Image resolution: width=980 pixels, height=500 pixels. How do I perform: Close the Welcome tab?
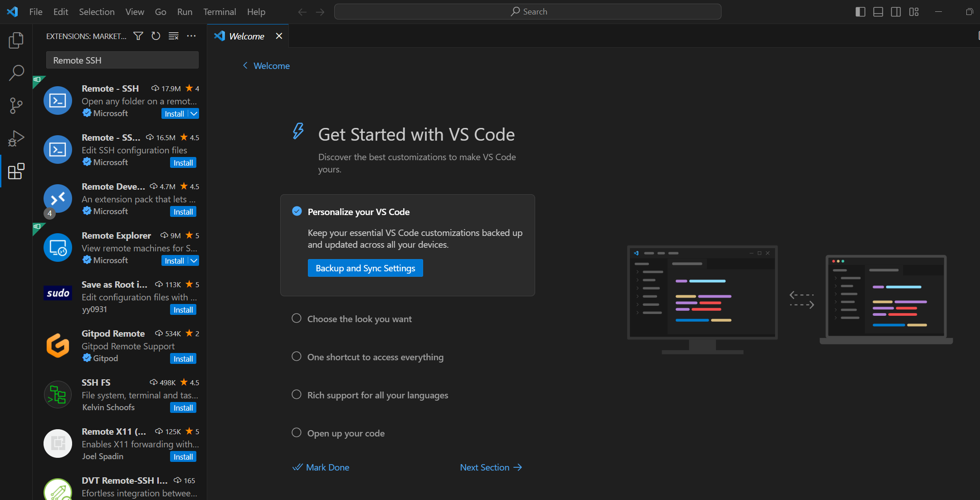(279, 36)
